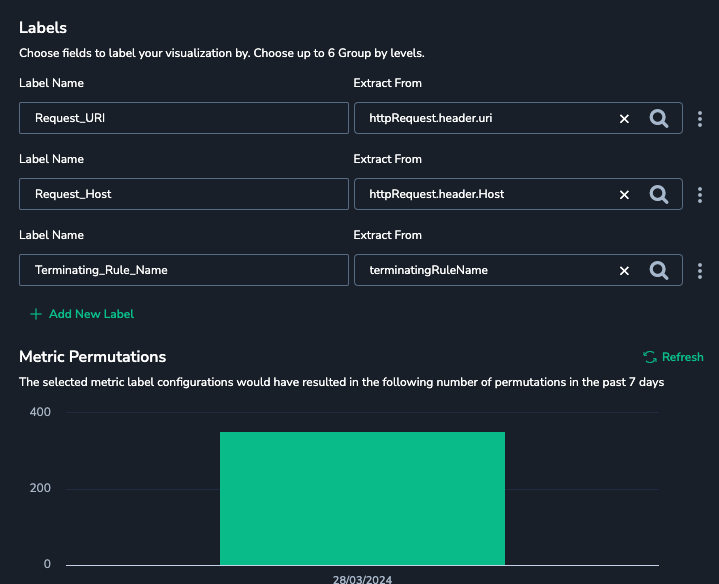Viewport: 719px width, 584px height.
Task: Click the httpRequest.header.uri extract-from text
Action: click(430, 118)
